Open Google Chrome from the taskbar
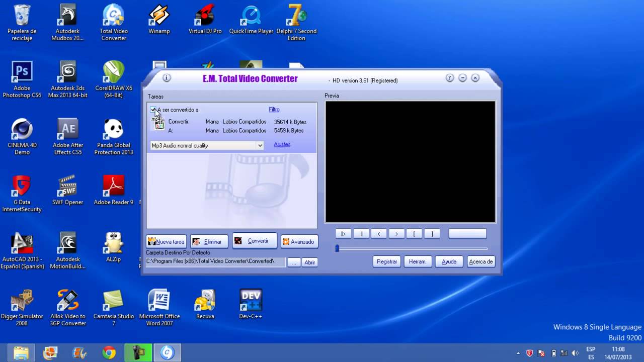Viewport: 644px width, 362px height. (109, 353)
